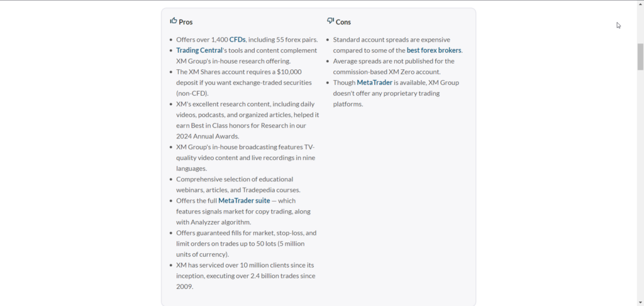
Task: Click the in-house broadcasting bullet text
Action: [246, 158]
